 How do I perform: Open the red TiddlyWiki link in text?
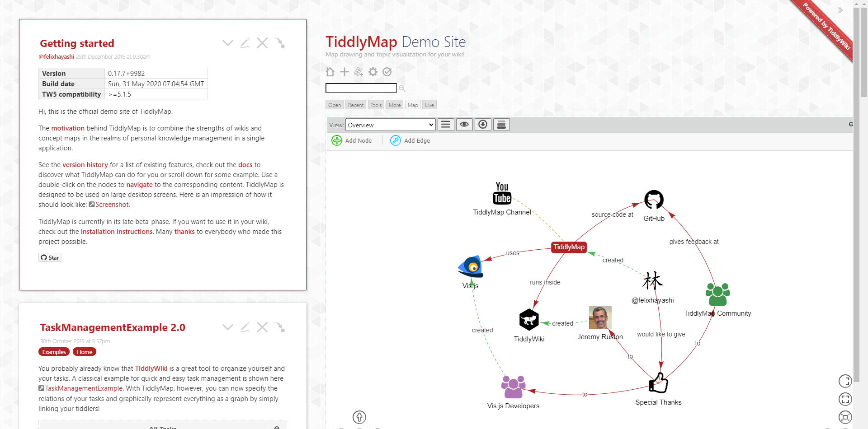pos(151,368)
